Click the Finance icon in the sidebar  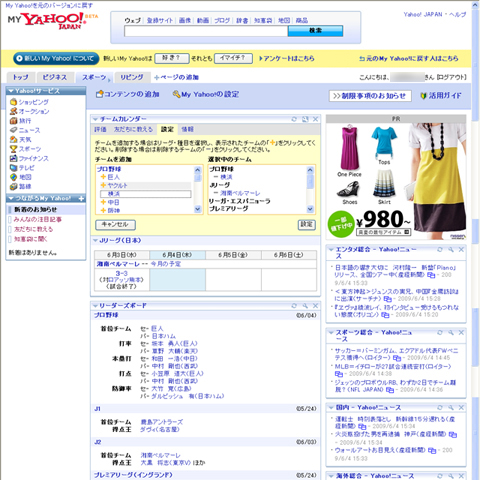coord(13,158)
